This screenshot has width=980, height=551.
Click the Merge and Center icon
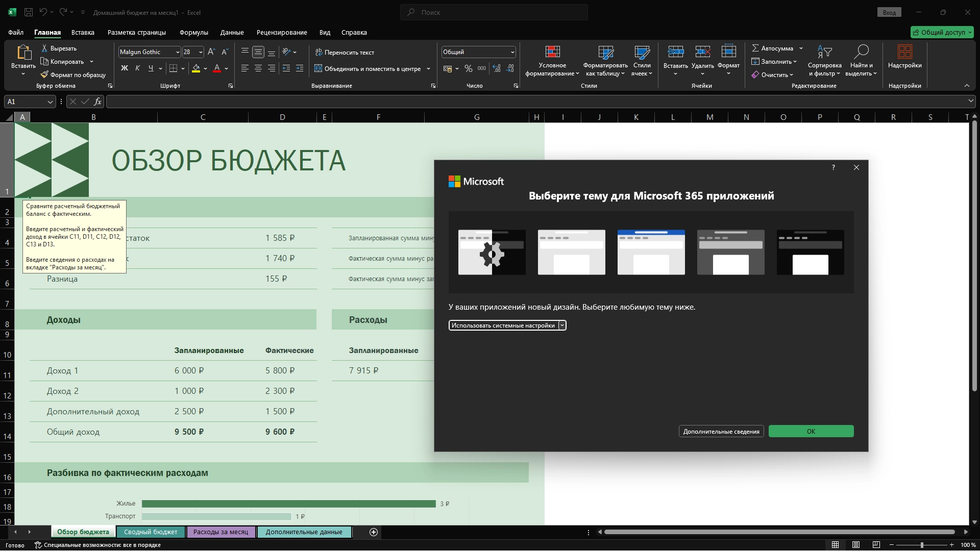pyautogui.click(x=318, y=69)
